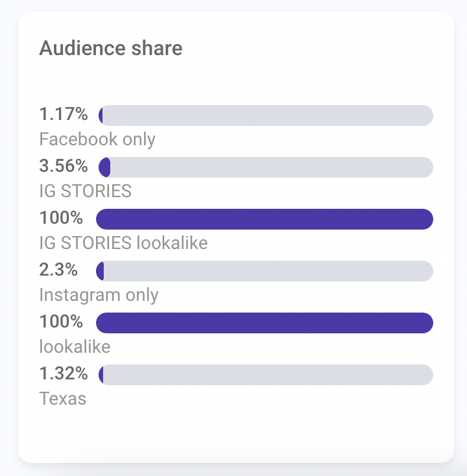Viewport: 467px width, 476px height.
Task: Click the full bar above IG STORIES lookalike
Action: click(x=265, y=219)
